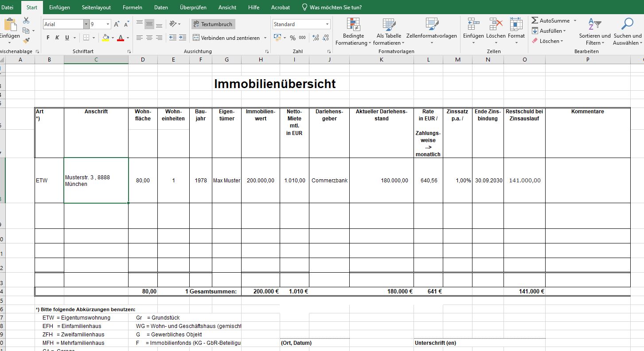644x351 pixels.
Task: Align cell text left
Action: tap(140, 38)
